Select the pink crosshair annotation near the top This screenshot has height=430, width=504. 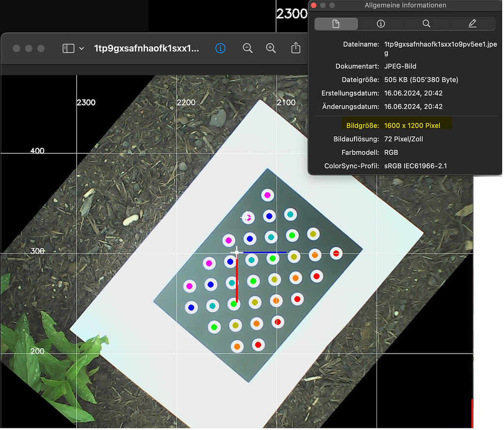point(248,217)
